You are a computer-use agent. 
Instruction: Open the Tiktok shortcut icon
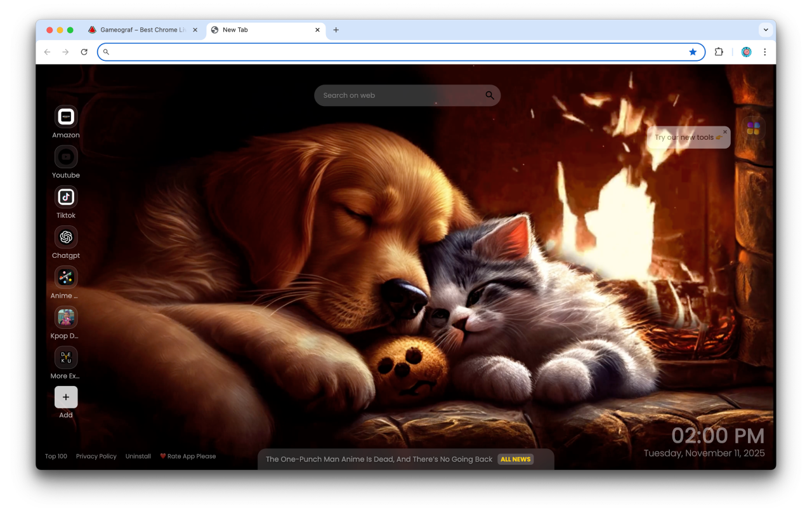click(66, 197)
